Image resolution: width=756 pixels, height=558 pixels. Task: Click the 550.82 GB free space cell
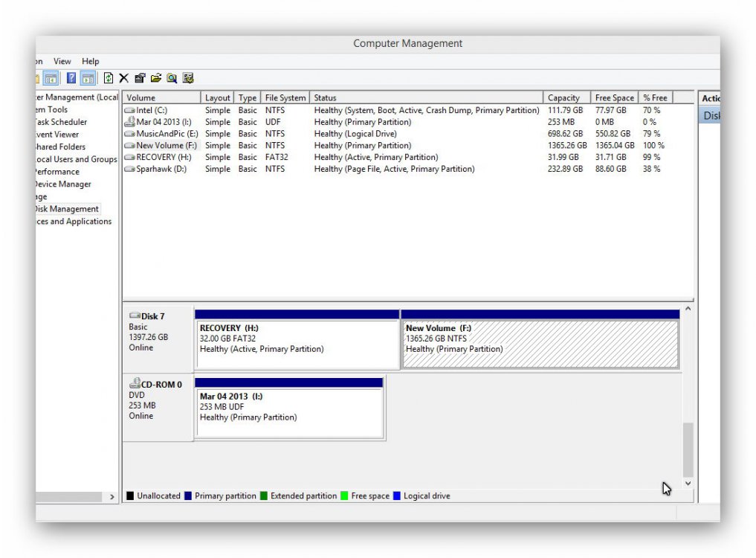(613, 134)
